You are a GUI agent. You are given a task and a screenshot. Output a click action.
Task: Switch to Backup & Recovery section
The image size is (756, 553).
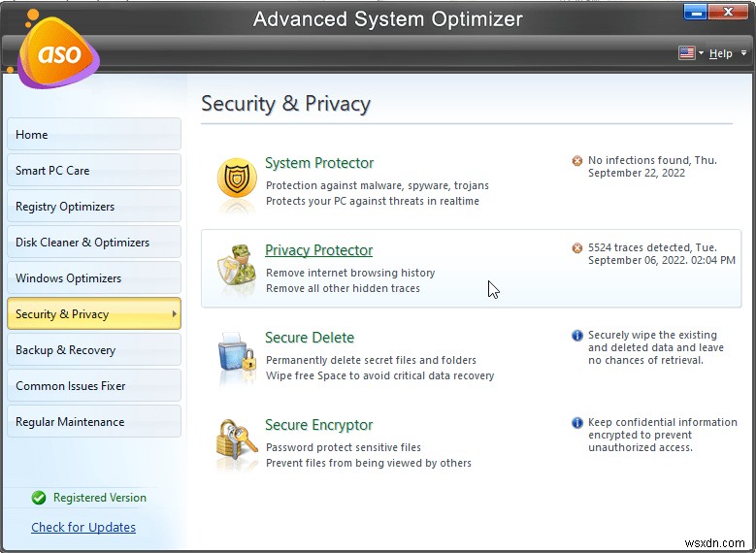pos(93,350)
